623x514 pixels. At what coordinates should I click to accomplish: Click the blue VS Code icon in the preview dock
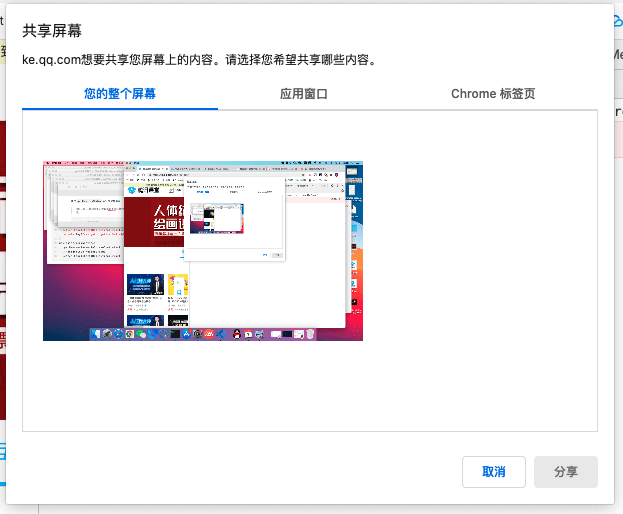pos(221,334)
